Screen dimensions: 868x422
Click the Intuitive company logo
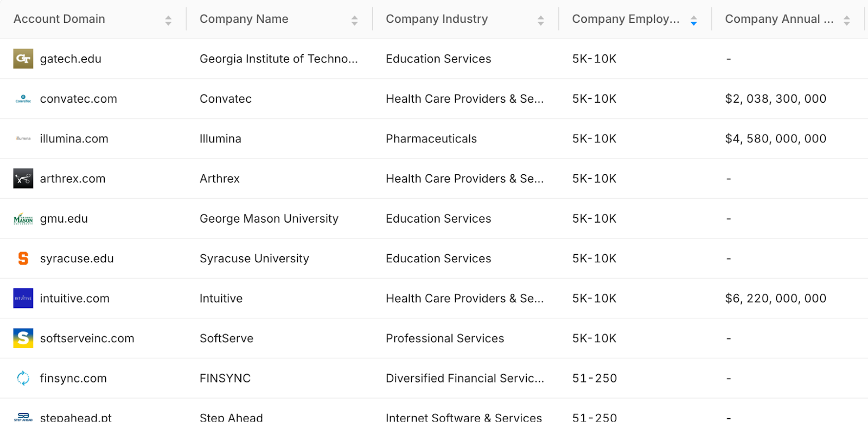point(23,298)
